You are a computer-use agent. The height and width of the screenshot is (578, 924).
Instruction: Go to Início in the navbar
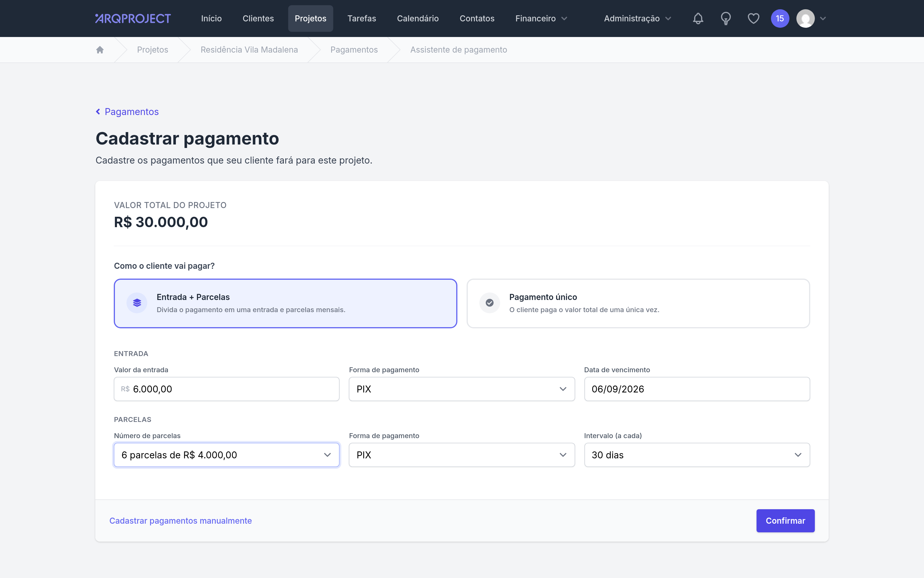tap(211, 18)
